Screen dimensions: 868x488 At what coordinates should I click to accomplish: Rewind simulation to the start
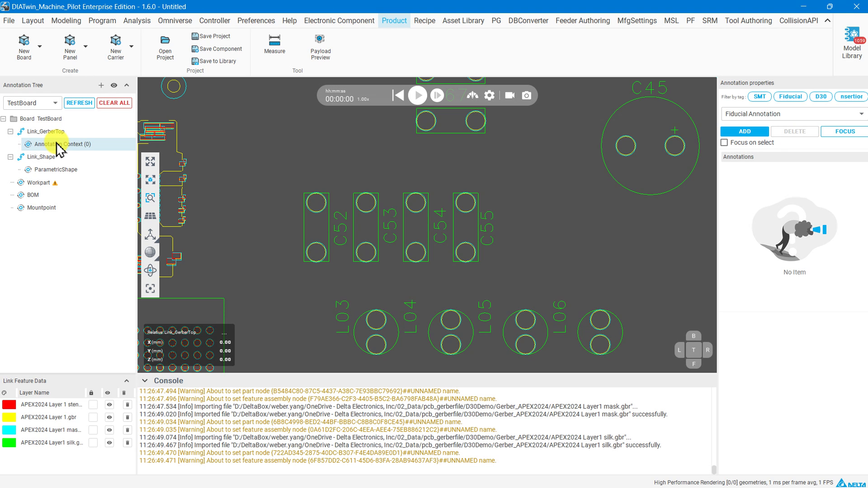(398, 95)
